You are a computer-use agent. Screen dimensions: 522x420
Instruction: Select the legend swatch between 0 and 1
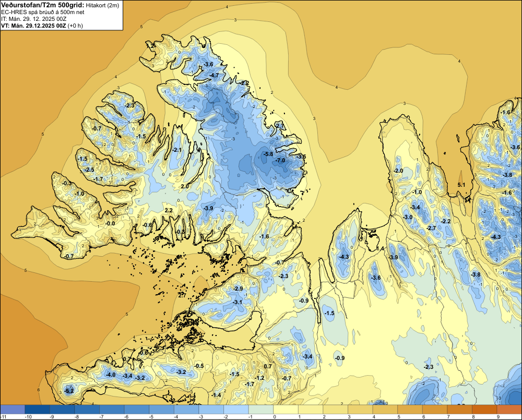pos(286,409)
